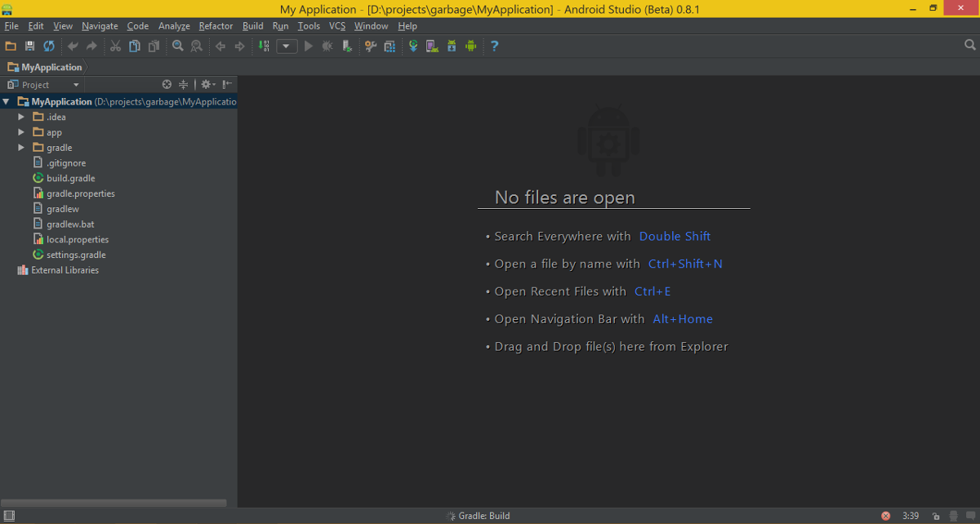
Task: Collapse the MyApplication root node
Action: (x=7, y=102)
